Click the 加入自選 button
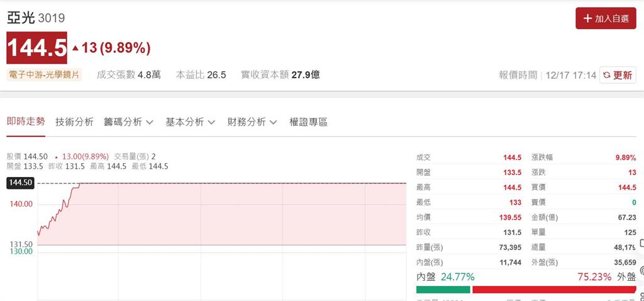This screenshot has height=301, width=644. 606,18
